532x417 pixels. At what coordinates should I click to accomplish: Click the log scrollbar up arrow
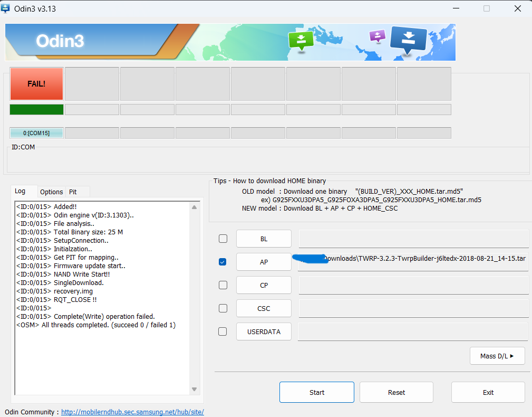195,207
